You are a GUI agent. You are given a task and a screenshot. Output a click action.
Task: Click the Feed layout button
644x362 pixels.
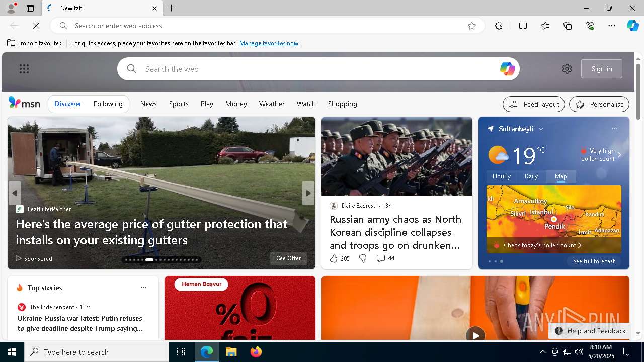[x=534, y=104]
